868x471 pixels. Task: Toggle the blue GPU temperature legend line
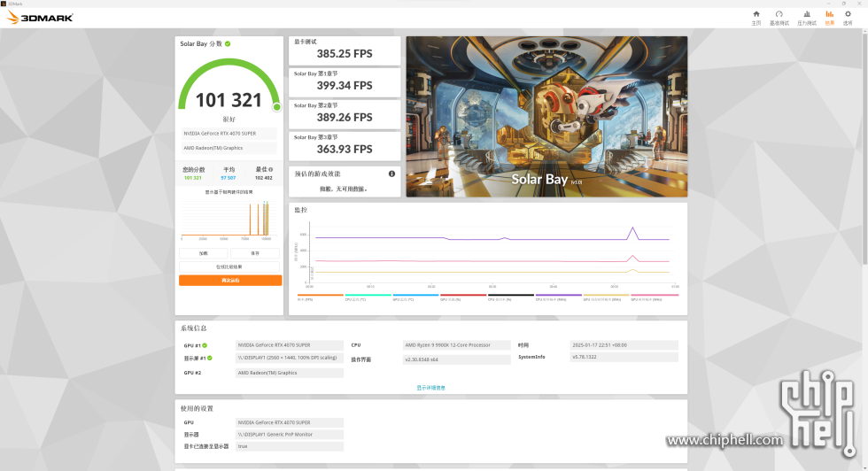(x=415, y=297)
